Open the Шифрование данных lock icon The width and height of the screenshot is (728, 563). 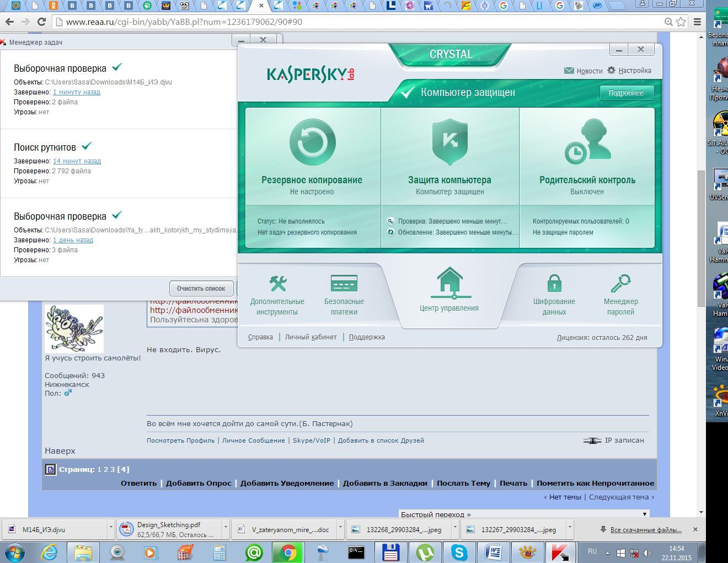pyautogui.click(x=554, y=283)
